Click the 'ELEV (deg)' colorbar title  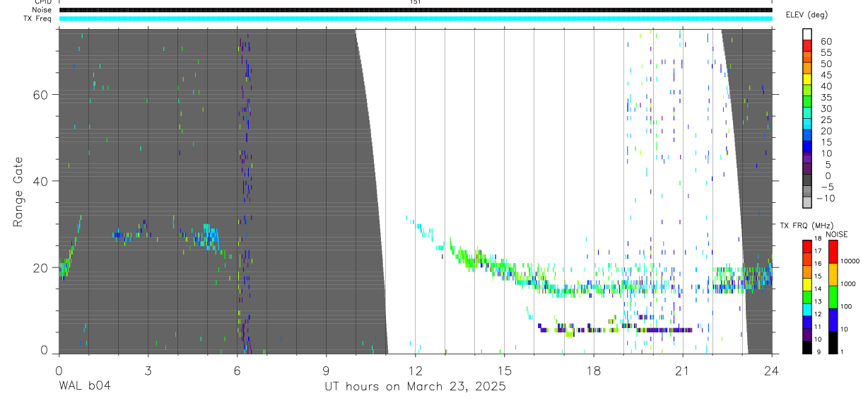click(807, 15)
